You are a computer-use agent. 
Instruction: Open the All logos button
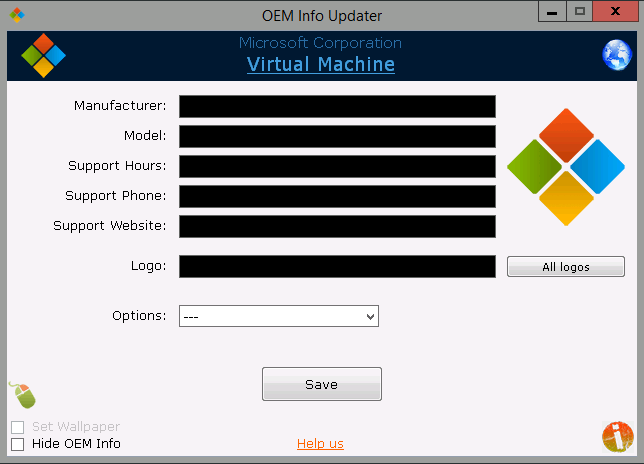coord(566,267)
